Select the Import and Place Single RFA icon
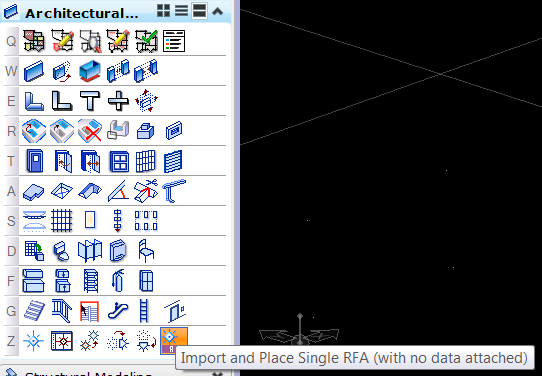The image size is (542, 376). 174,340
